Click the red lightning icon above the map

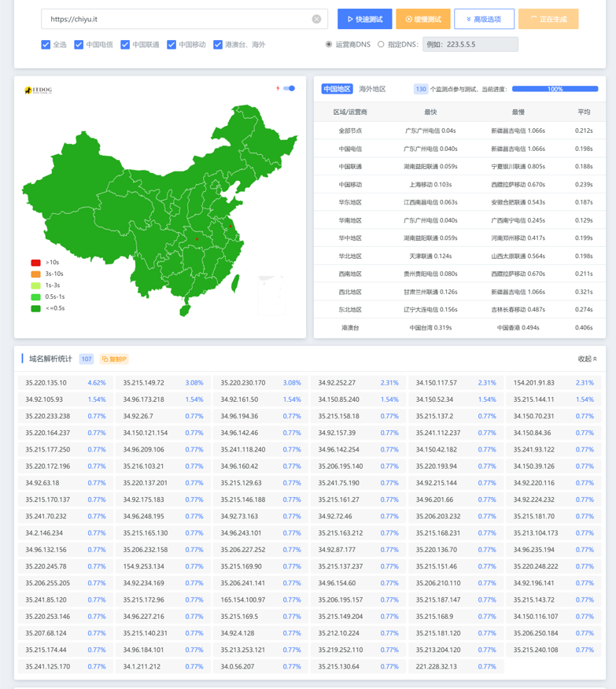click(x=278, y=88)
